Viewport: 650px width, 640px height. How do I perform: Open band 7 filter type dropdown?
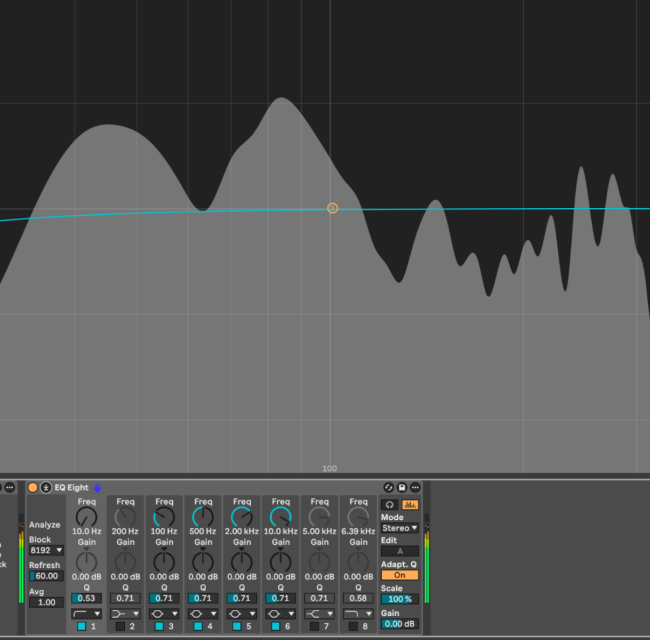tap(319, 613)
